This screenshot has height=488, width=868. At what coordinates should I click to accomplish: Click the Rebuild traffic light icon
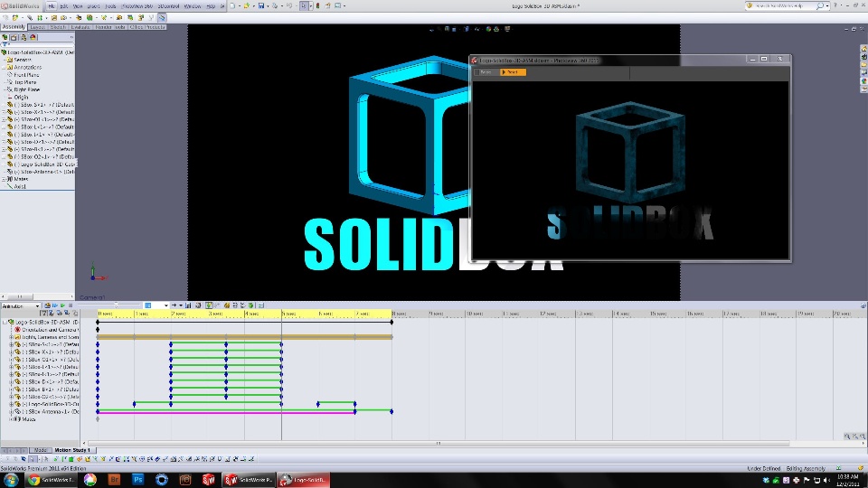[x=317, y=5]
